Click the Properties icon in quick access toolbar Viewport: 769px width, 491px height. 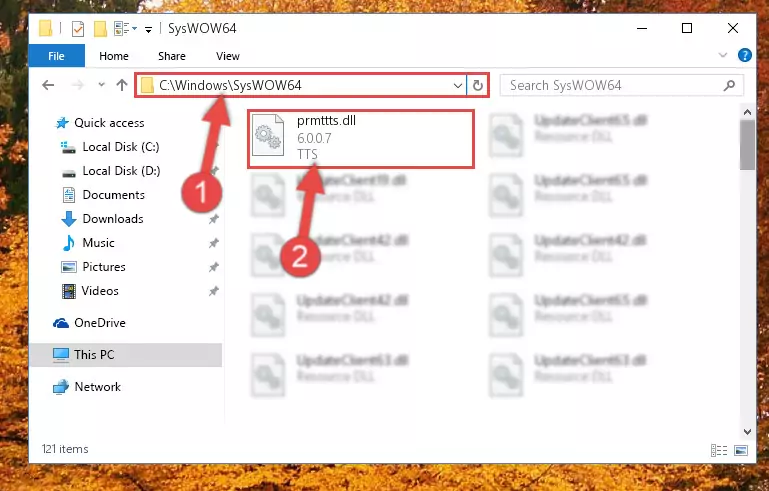point(77,29)
